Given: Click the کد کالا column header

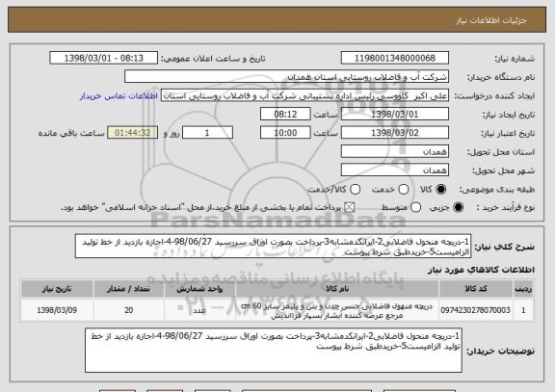Looking at the screenshot, I should click(475, 289).
